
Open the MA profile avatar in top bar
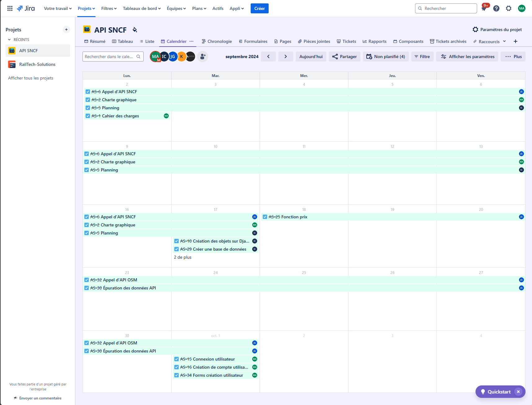tap(522, 8)
